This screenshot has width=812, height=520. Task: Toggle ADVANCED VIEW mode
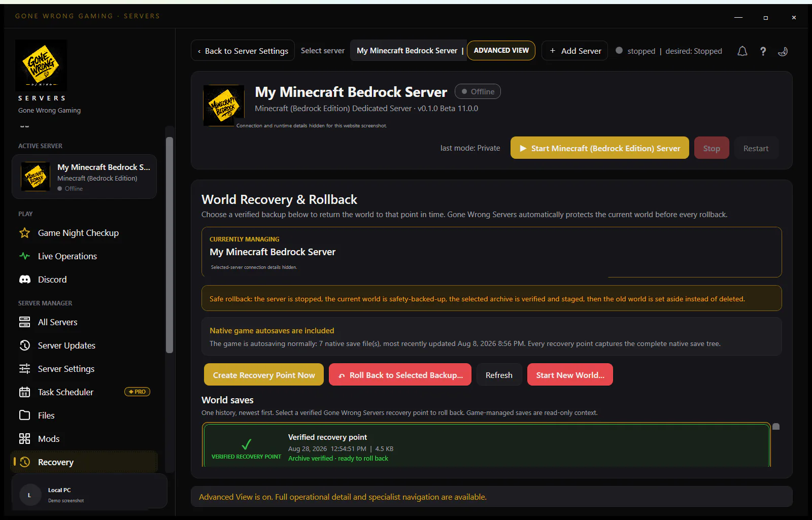(x=501, y=51)
